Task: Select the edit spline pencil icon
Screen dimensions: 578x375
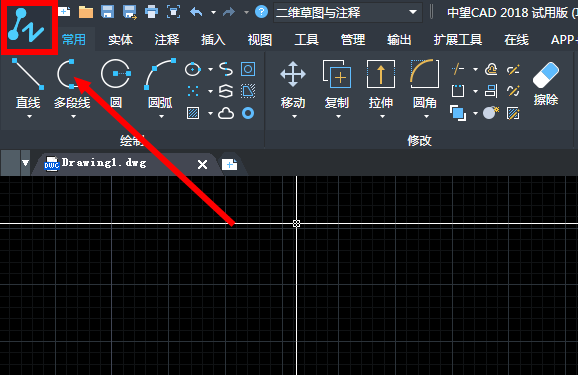Action: (x=513, y=91)
